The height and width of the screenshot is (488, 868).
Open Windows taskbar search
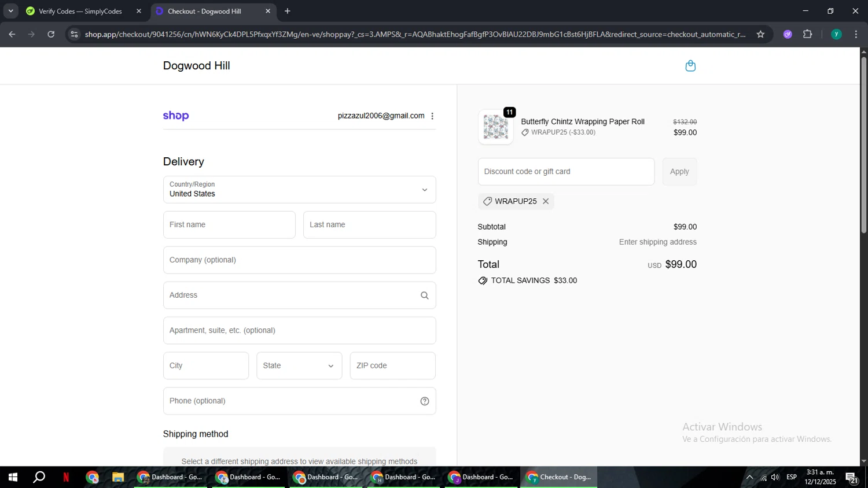pos(39,477)
